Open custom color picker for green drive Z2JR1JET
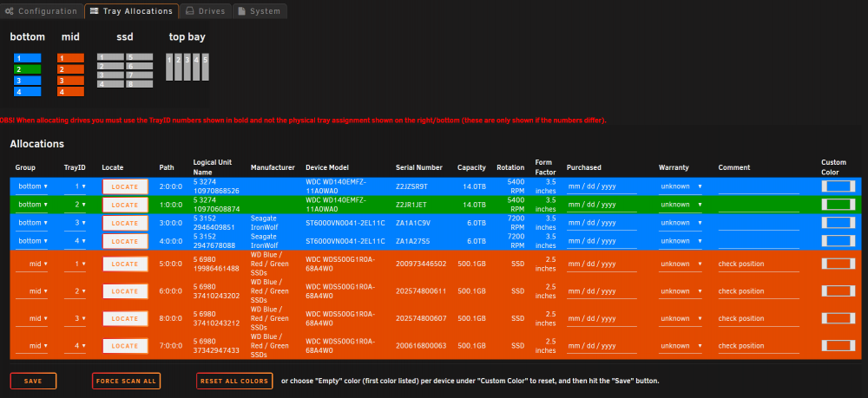This screenshot has width=868, height=398. tap(838, 205)
